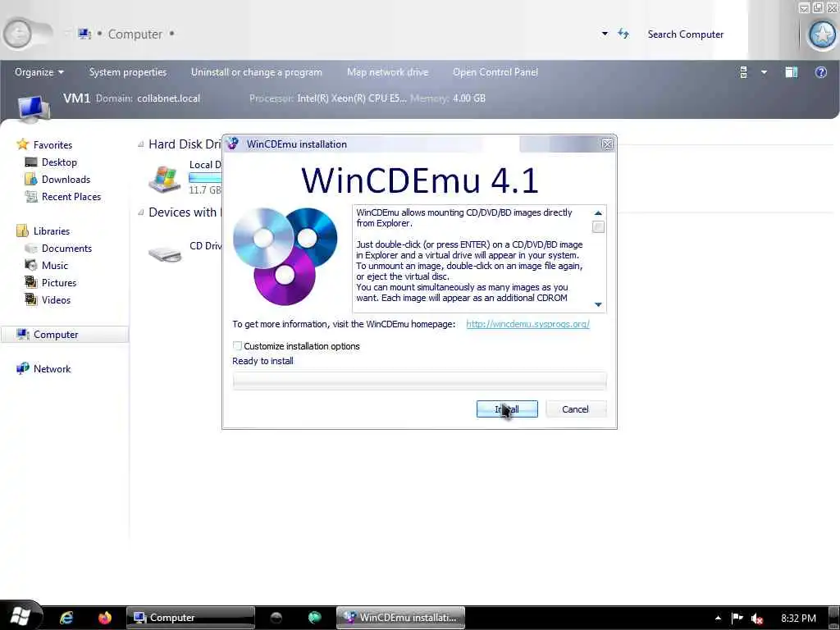Screen dimensions: 840x630
Task: Click the 8:32 PM clock
Action: [x=798, y=619]
